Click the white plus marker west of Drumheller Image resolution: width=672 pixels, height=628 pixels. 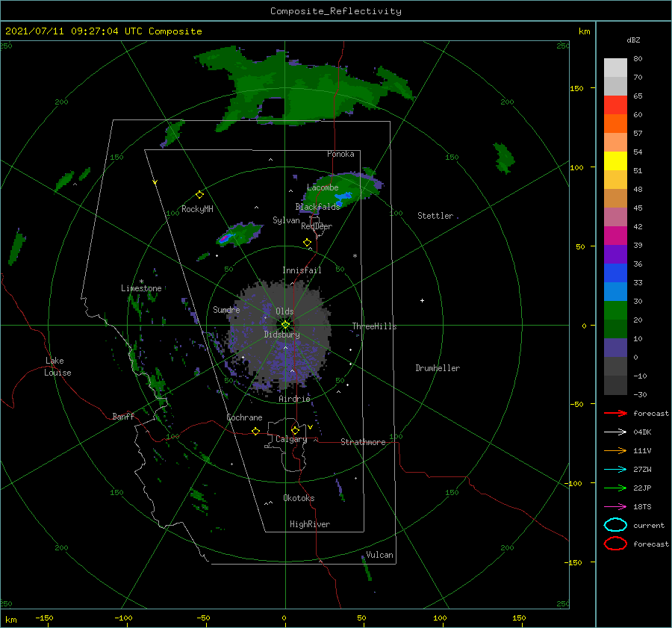click(422, 300)
